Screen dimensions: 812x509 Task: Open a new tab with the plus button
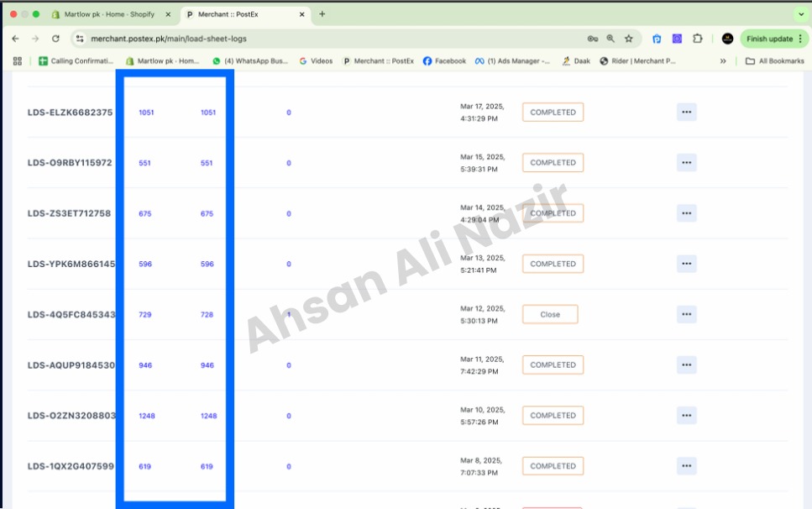(322, 14)
